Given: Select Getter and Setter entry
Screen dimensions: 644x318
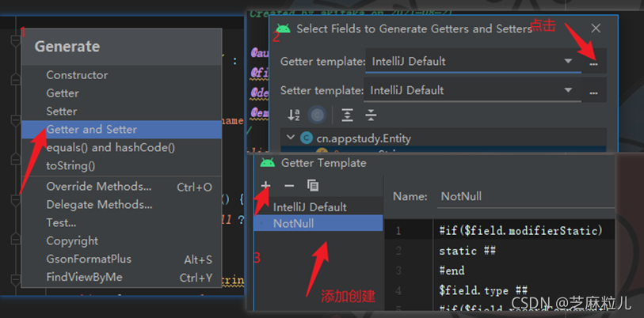Looking at the screenshot, I should coord(121,129).
